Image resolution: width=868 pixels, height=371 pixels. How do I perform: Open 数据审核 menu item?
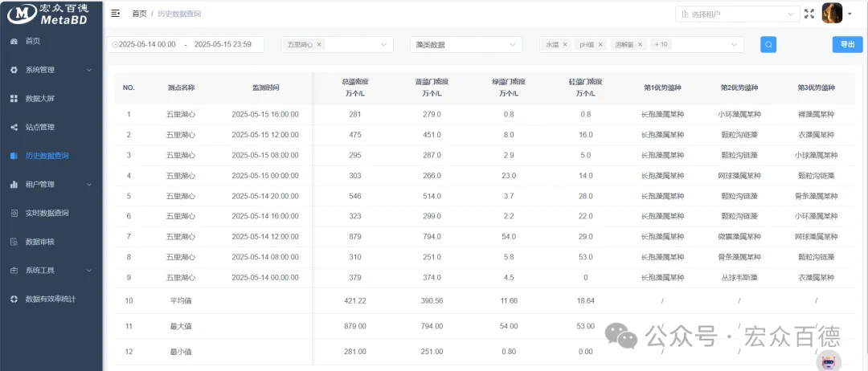(40, 242)
